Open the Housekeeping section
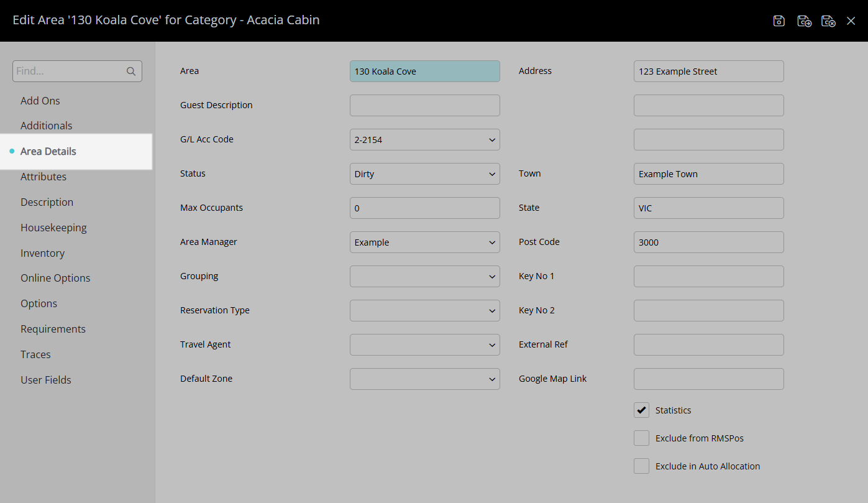 coord(53,228)
